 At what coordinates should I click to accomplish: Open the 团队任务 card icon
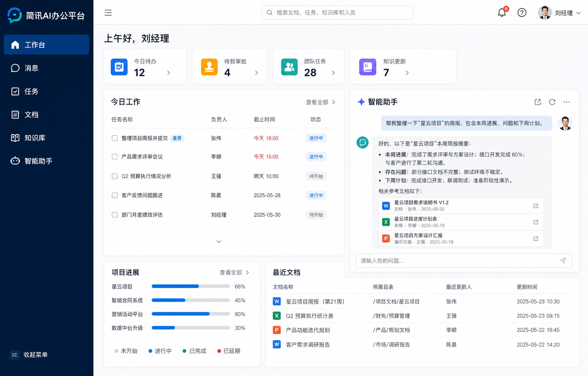click(x=289, y=67)
